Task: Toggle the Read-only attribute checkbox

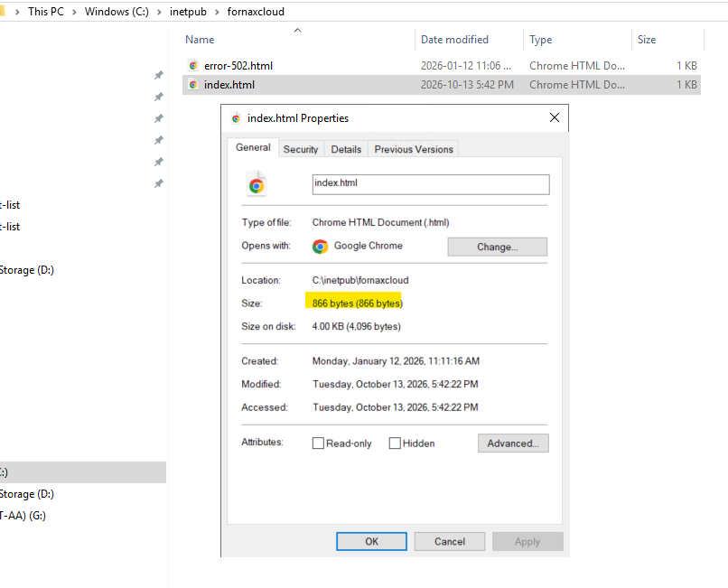Action: coord(318,443)
